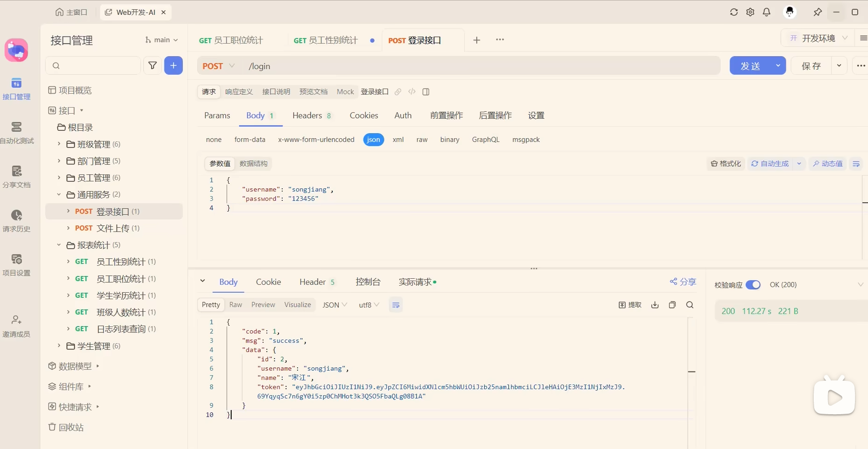
Task: Open the notifications bell icon
Action: point(766,13)
